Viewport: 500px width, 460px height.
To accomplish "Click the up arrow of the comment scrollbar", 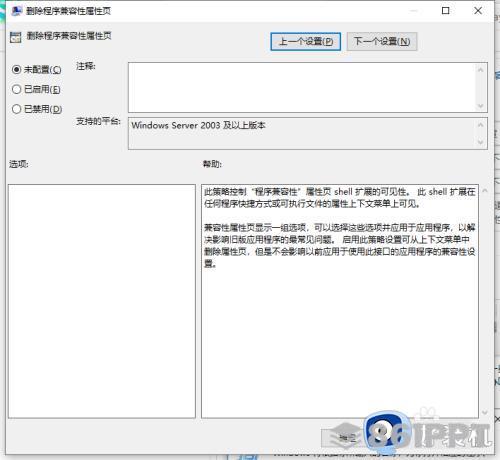I will click(480, 70).
